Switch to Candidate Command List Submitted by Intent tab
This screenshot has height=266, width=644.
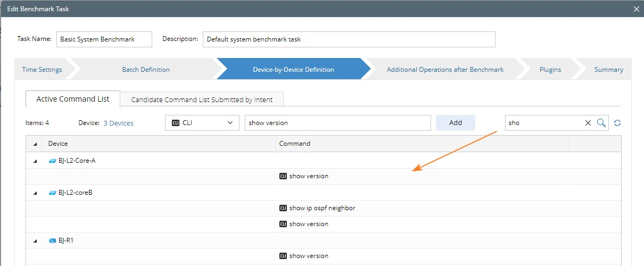(202, 99)
